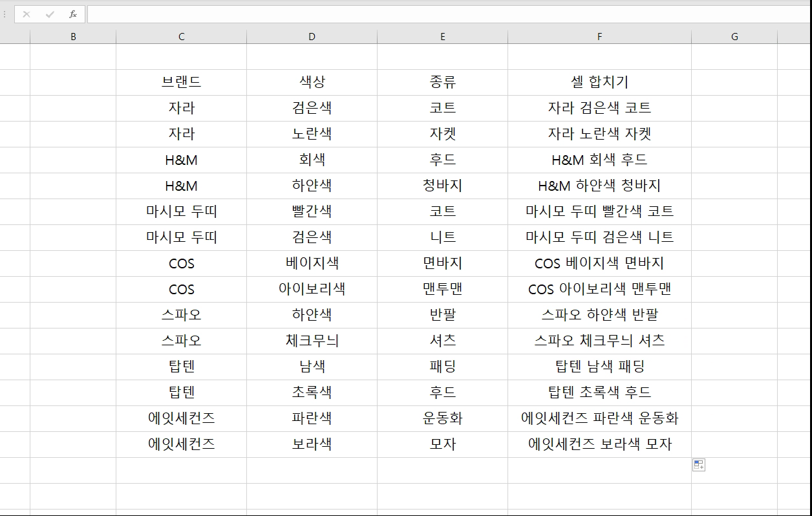812x516 pixels.
Task: Select cell 스파오 하얀색 반팔
Action: click(x=599, y=315)
